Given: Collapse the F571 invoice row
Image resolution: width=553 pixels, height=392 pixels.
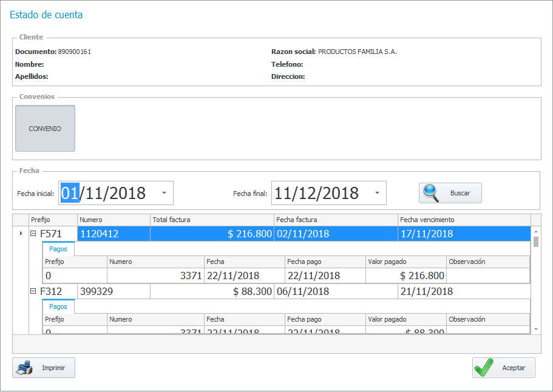Looking at the screenshot, I should click(33, 234).
